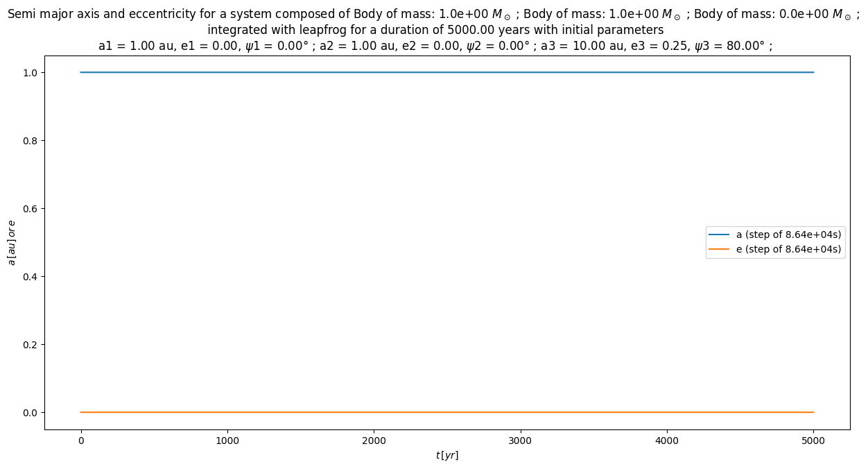Click the orange line swatch in the legend
Screen dimensions: 868x469
coord(720,249)
